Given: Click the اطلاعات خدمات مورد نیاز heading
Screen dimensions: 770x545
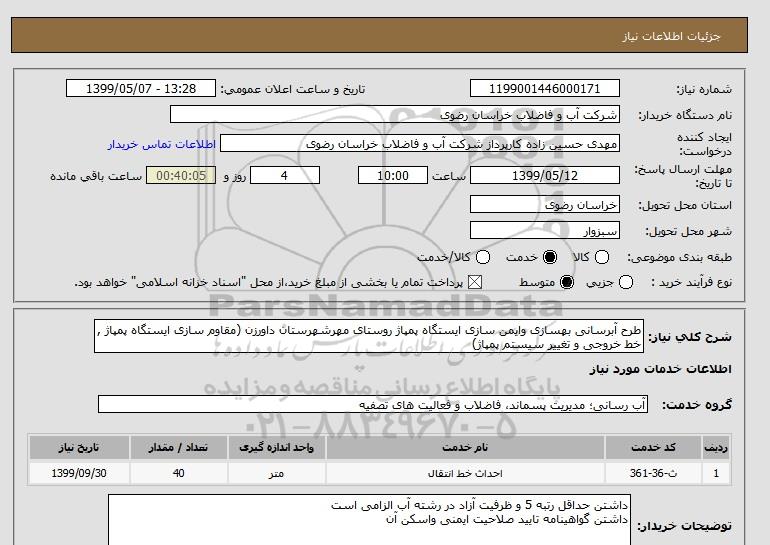Looking at the screenshot, I should click(660, 369).
